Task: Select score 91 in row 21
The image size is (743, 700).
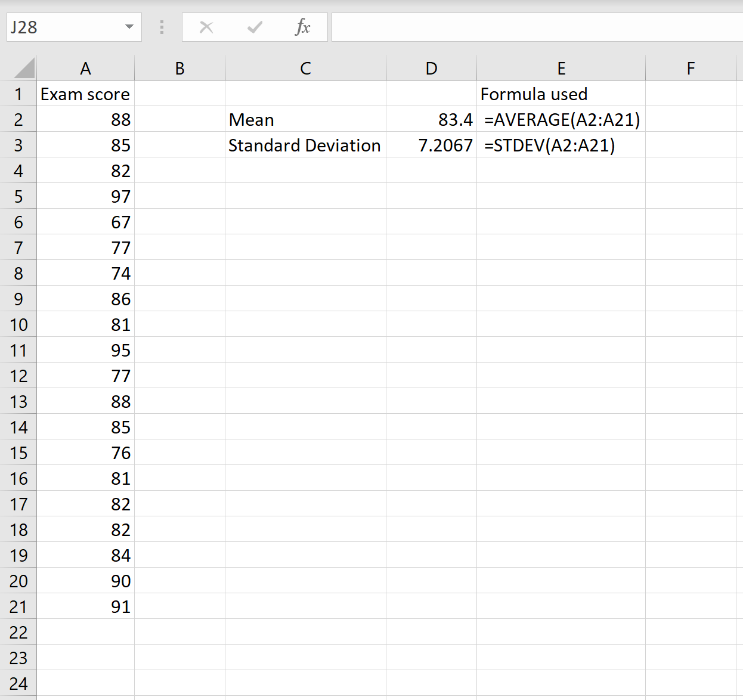Action: [x=86, y=607]
